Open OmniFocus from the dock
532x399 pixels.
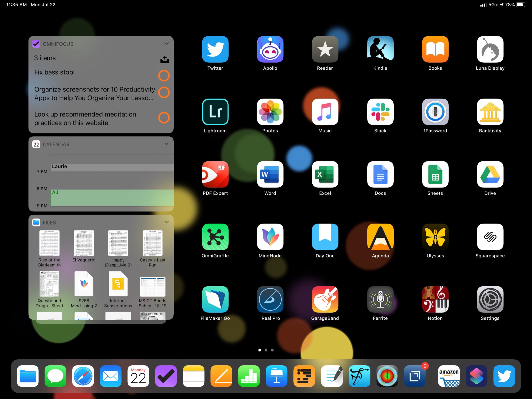[x=166, y=376]
